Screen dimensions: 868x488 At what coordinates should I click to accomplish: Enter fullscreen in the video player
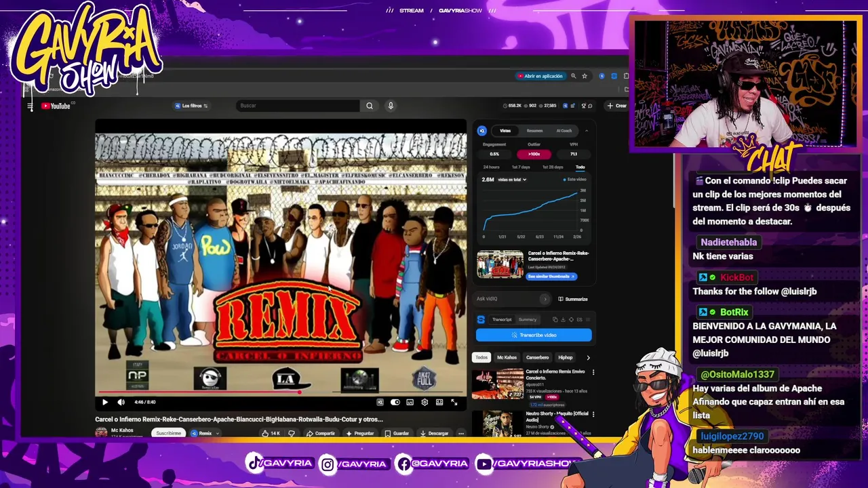coord(454,402)
